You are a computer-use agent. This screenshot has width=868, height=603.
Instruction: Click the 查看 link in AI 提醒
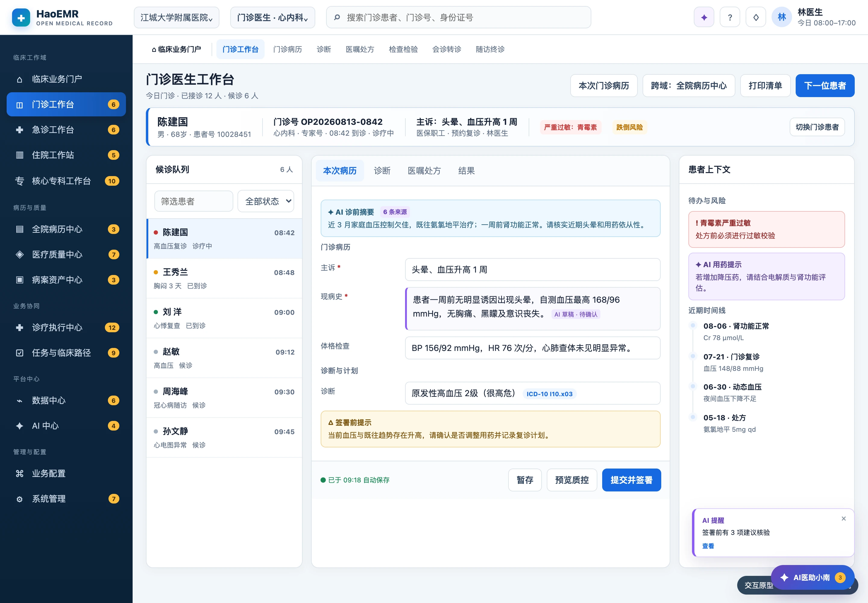coord(708,546)
